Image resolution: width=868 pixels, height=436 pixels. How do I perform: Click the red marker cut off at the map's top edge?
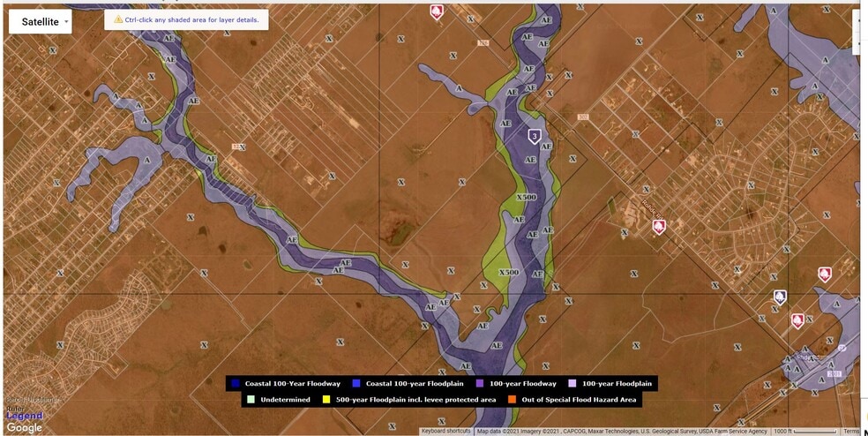tap(436, 11)
